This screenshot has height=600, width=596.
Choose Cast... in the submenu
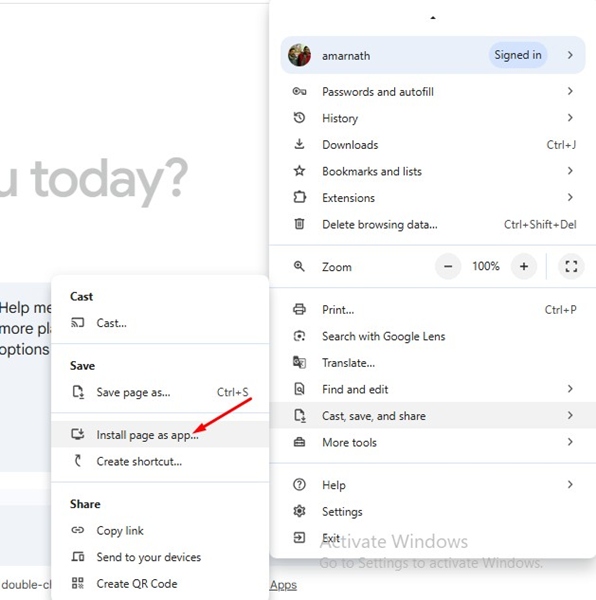(160, 323)
